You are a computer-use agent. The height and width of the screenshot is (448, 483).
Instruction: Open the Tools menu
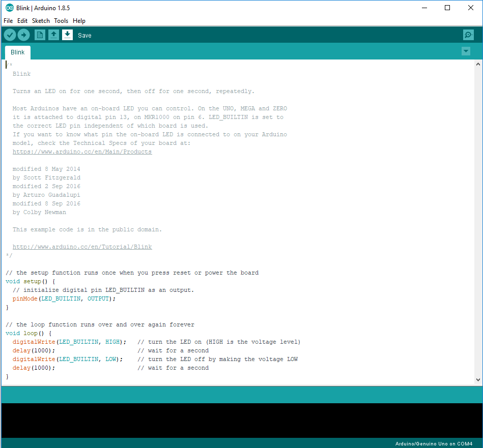click(61, 21)
